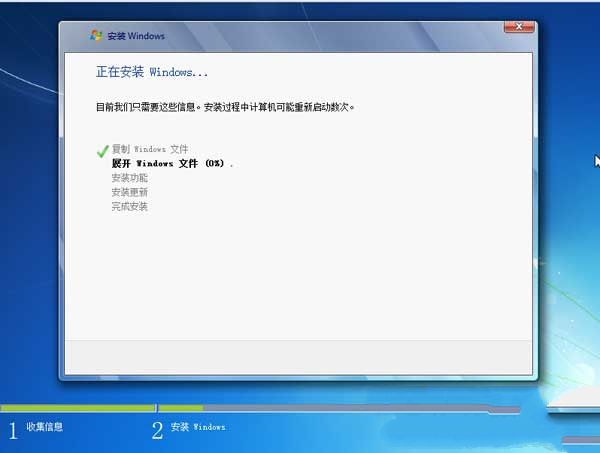The image size is (600, 453).
Task: Click the first green progress bar segment
Action: (77, 408)
